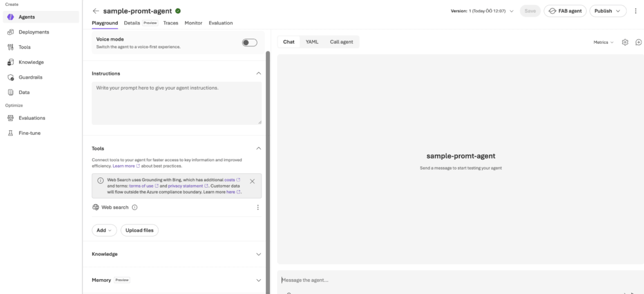Click the Upload files button
This screenshot has height=294, width=644.
(x=140, y=230)
